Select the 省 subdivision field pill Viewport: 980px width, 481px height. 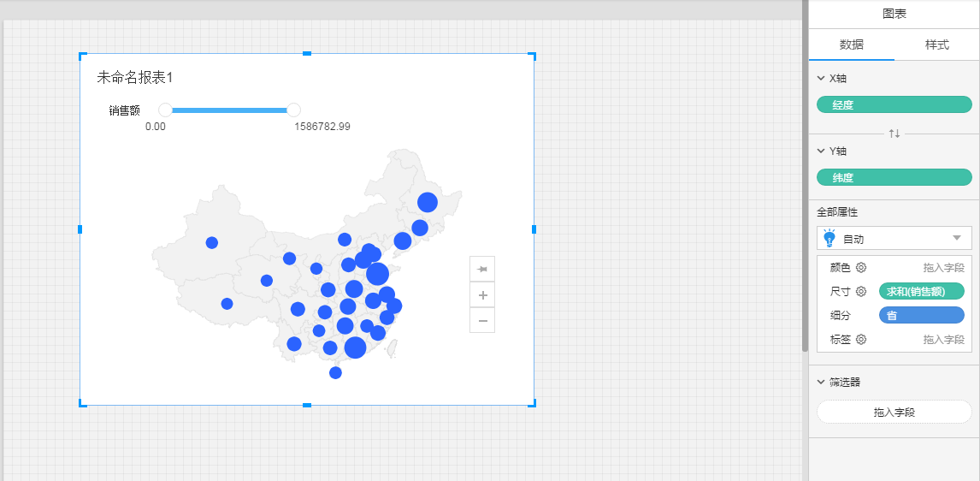pos(921,315)
